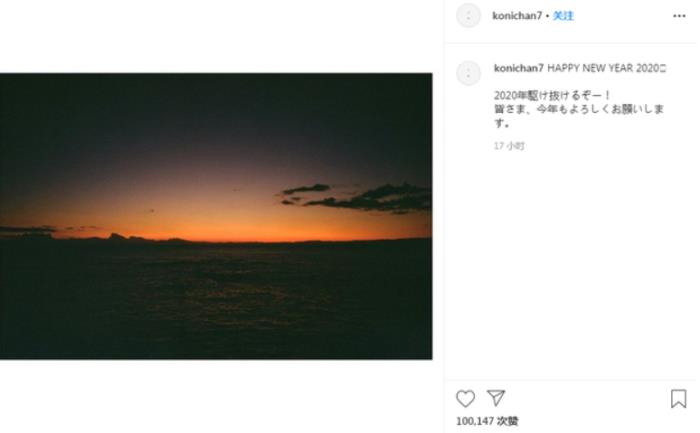Viewport: 700px width, 433px height.
Task: Share the post via paper plane icon
Action: point(496,398)
